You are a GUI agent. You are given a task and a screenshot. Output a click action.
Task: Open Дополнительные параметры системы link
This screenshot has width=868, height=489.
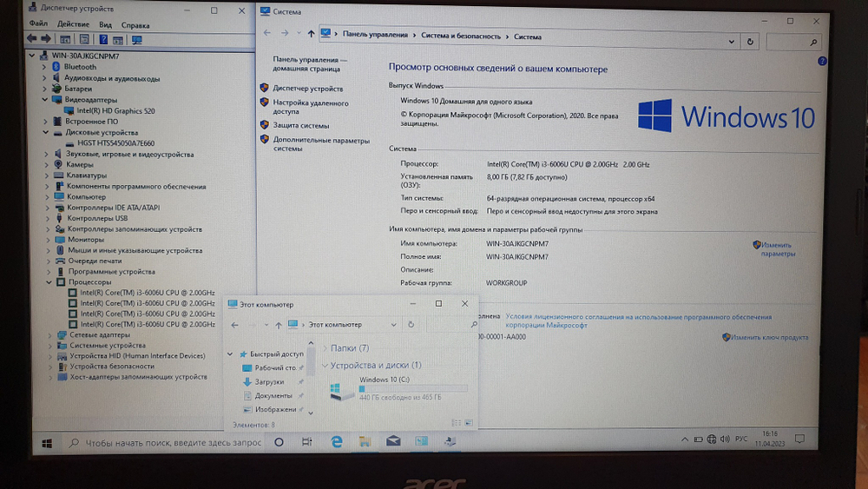(321, 144)
